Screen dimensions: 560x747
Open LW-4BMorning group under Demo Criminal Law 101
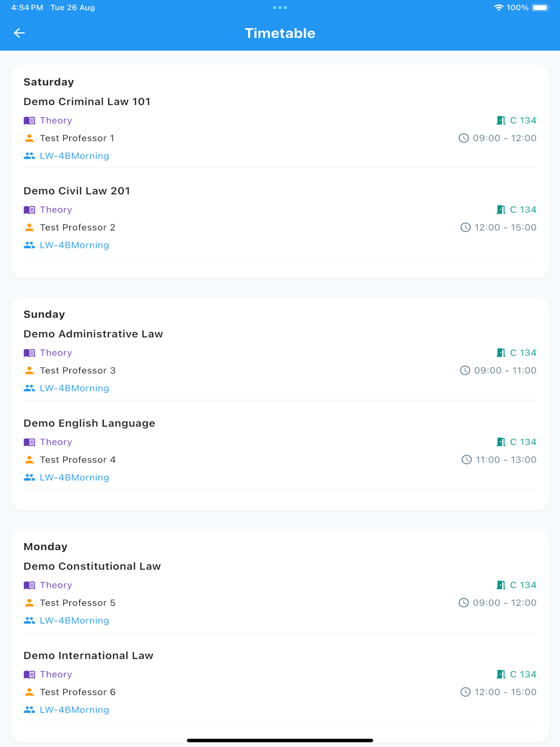click(74, 156)
